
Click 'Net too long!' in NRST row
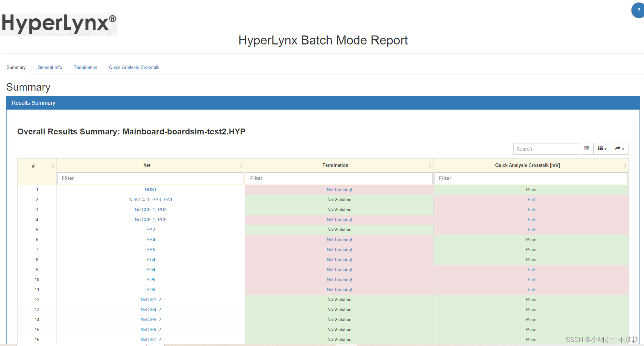pyautogui.click(x=339, y=190)
